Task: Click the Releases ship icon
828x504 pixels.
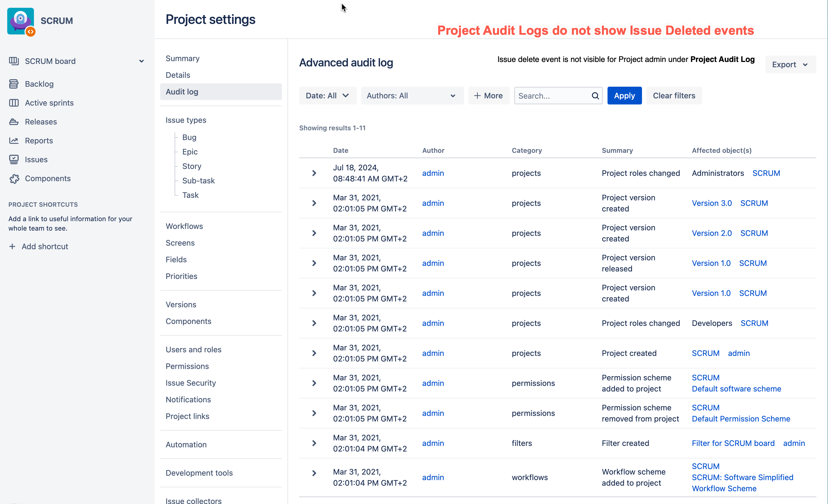Action: click(x=14, y=121)
